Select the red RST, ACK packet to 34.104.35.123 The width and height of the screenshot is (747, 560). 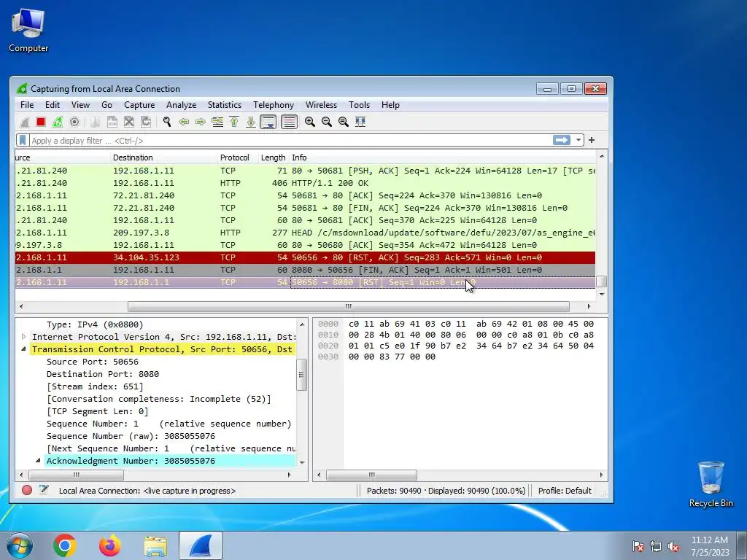pyautogui.click(x=305, y=257)
